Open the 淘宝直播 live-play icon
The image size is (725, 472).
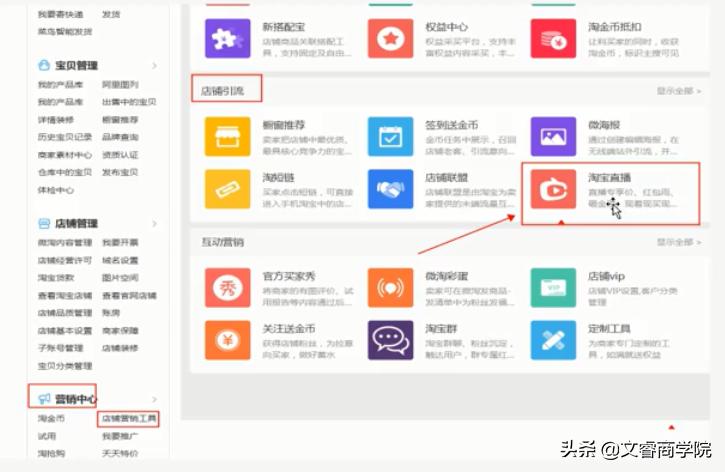(x=553, y=189)
